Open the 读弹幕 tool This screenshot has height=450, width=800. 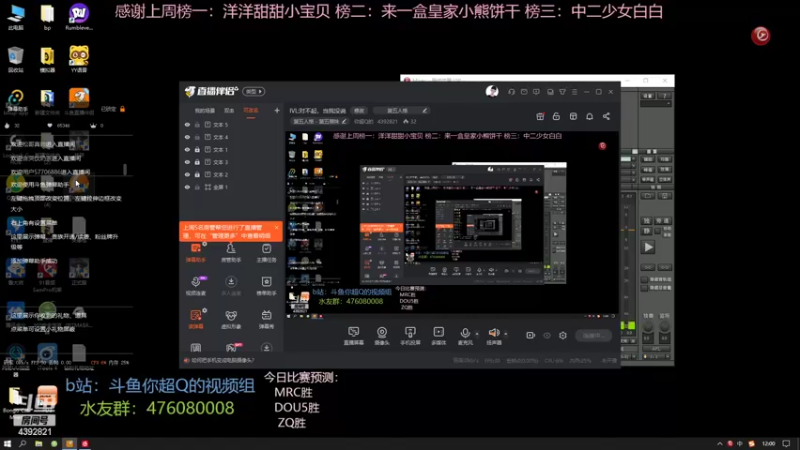click(196, 319)
